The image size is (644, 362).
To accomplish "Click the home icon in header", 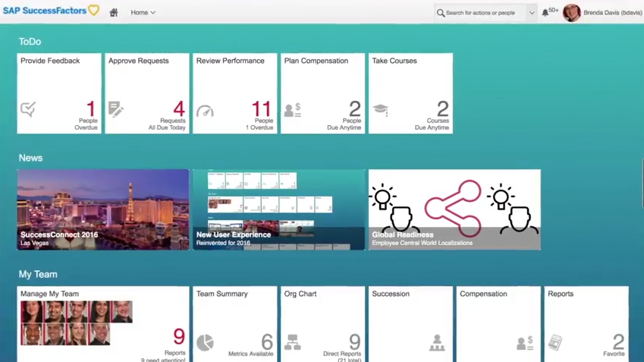I will 114,13.
